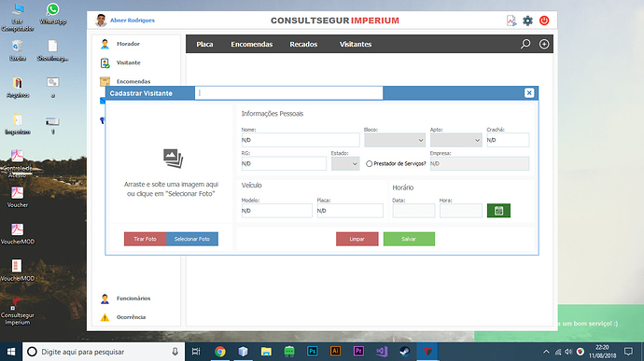Open the settings gear icon
Viewport: 644px width, 361px height.
pos(527,21)
